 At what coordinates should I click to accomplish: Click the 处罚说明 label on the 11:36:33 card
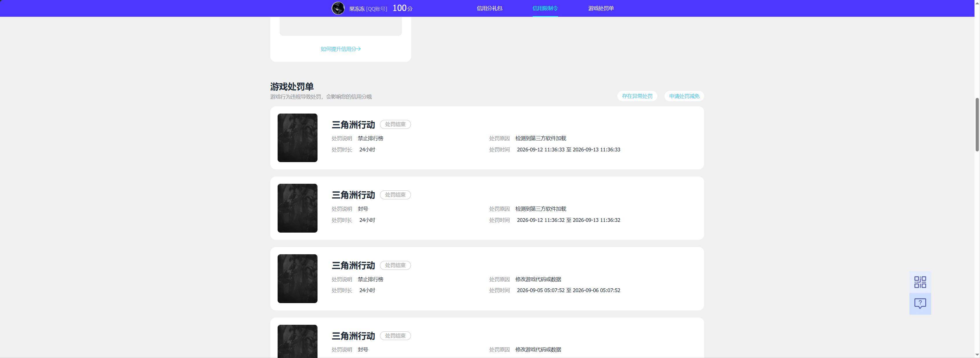pos(342,138)
